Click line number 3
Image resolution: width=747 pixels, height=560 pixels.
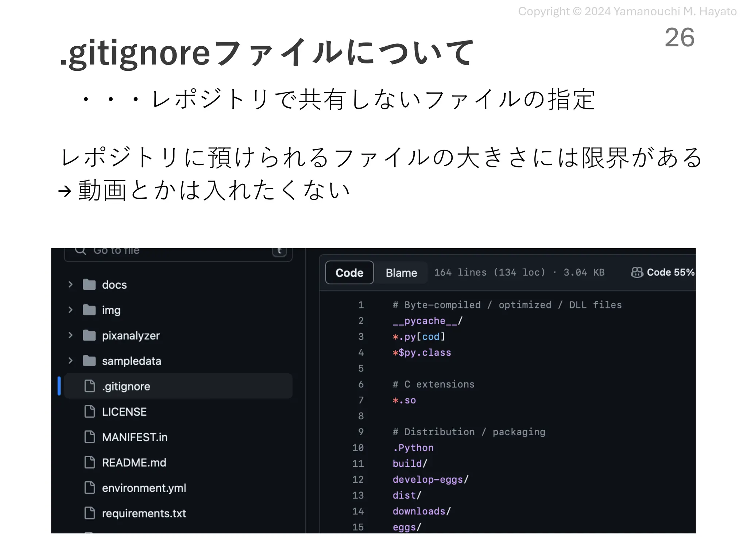pos(361,337)
